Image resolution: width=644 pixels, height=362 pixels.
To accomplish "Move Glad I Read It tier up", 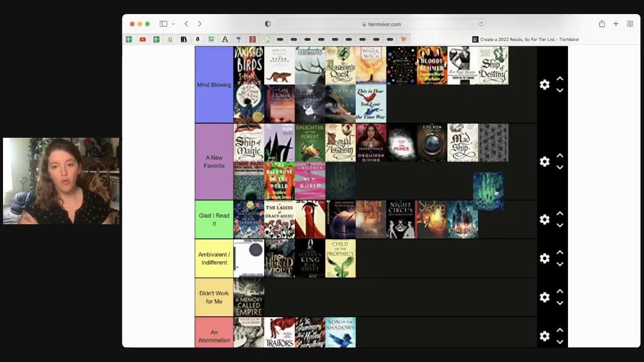I will click(x=559, y=214).
